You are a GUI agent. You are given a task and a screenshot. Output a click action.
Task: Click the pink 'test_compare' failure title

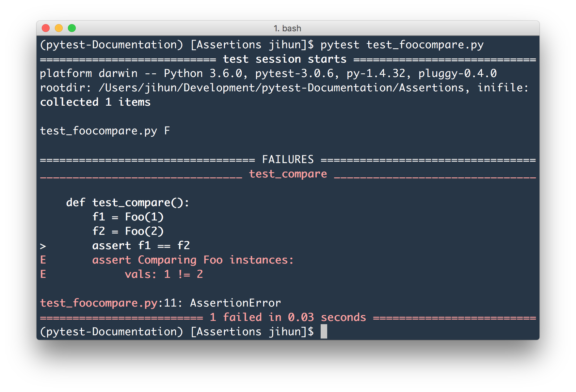click(288, 174)
